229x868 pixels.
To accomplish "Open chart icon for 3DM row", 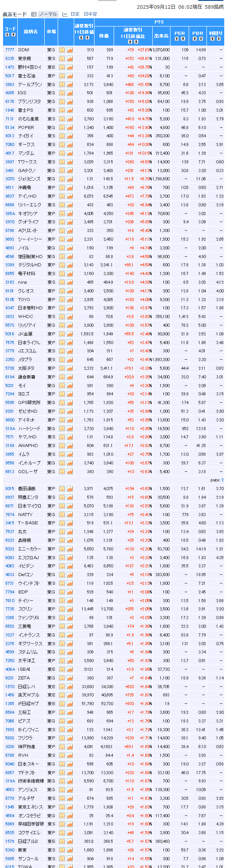I will pyautogui.click(x=70, y=50).
